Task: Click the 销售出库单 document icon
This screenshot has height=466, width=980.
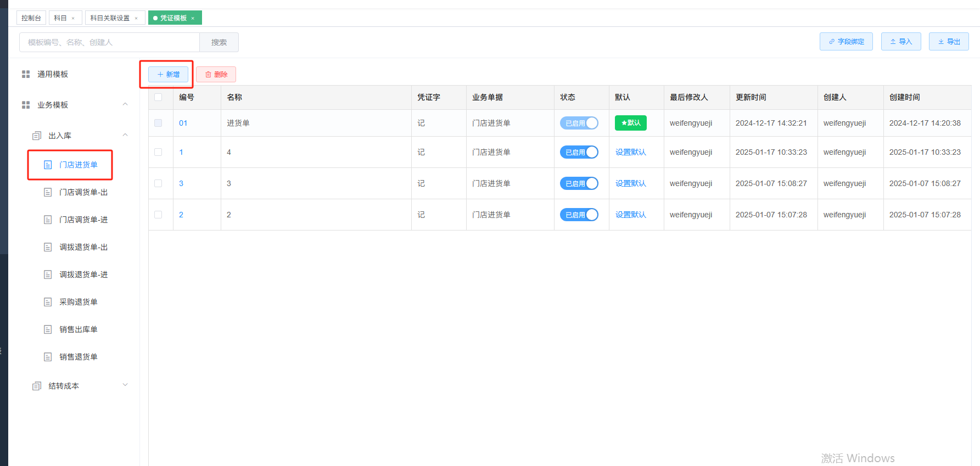Action: [48, 329]
